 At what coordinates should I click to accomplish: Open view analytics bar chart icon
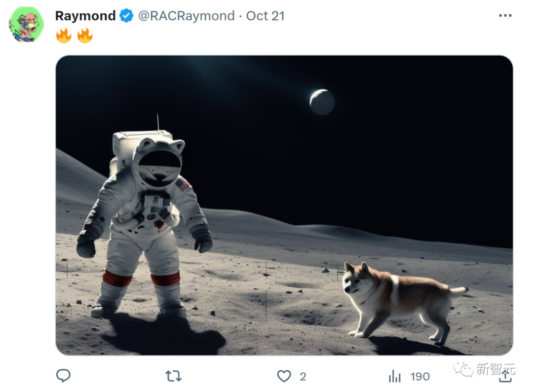click(394, 377)
